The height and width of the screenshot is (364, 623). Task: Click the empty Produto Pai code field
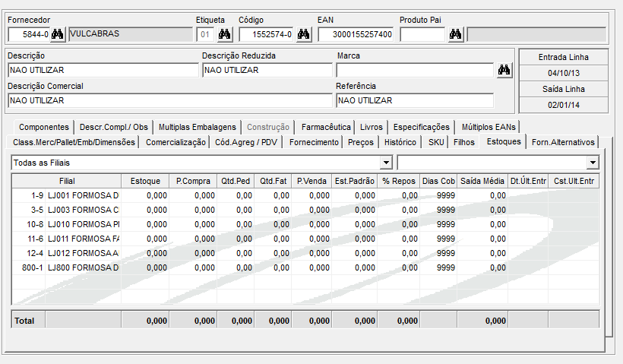[422, 34]
